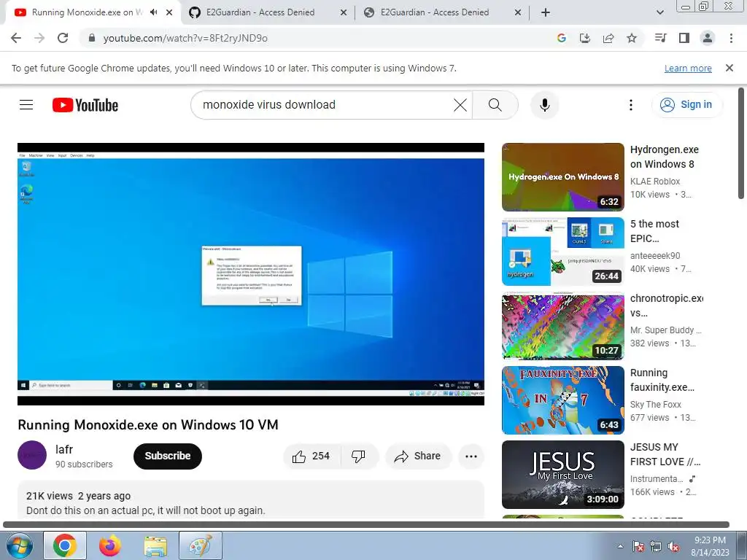Click the vertical page scrollbar
Viewport: 747px width, 560px height.
coord(741,143)
